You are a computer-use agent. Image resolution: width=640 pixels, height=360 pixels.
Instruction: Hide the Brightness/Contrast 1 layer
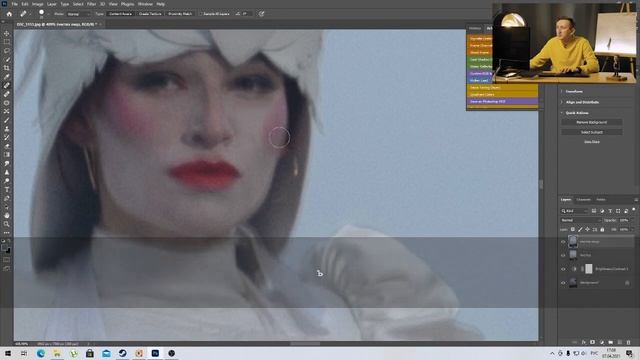pos(563,269)
